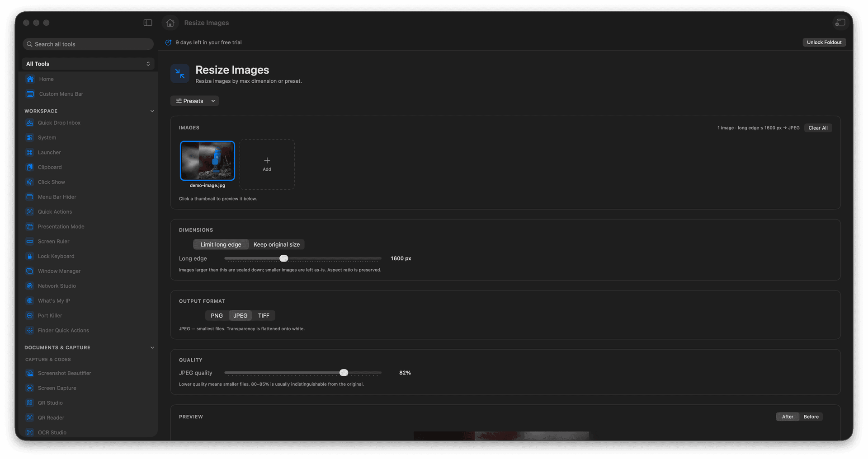868x459 pixels.
Task: Adjust the JPEG quality slider handle
Action: (x=344, y=373)
